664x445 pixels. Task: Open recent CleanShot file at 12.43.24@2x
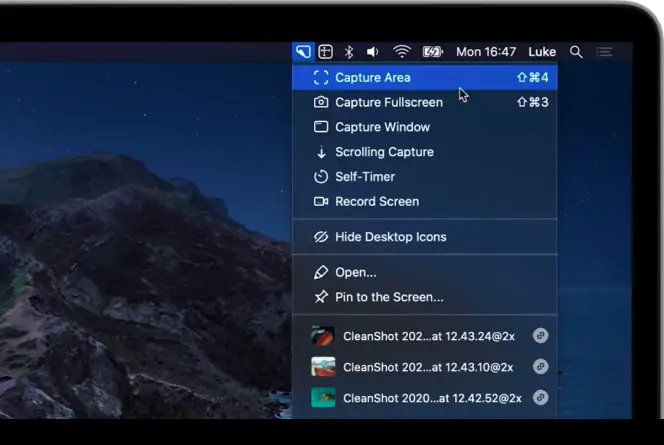[x=425, y=336]
